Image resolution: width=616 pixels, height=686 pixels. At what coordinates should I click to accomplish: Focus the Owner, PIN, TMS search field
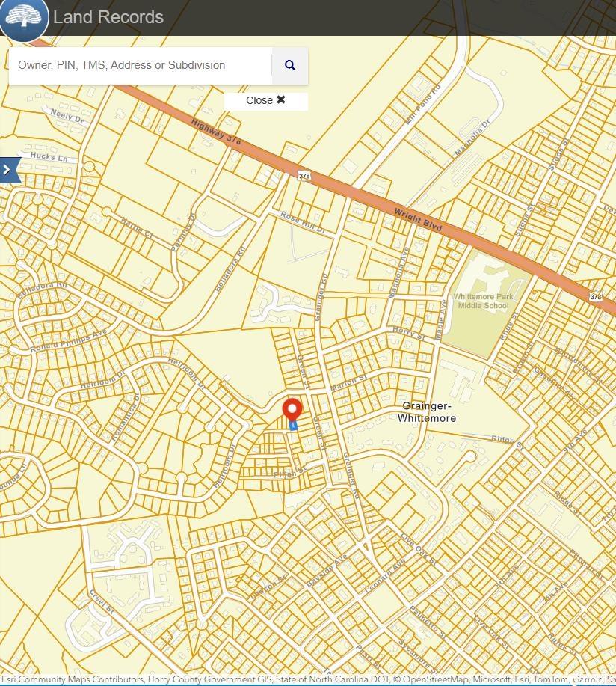coord(141,65)
